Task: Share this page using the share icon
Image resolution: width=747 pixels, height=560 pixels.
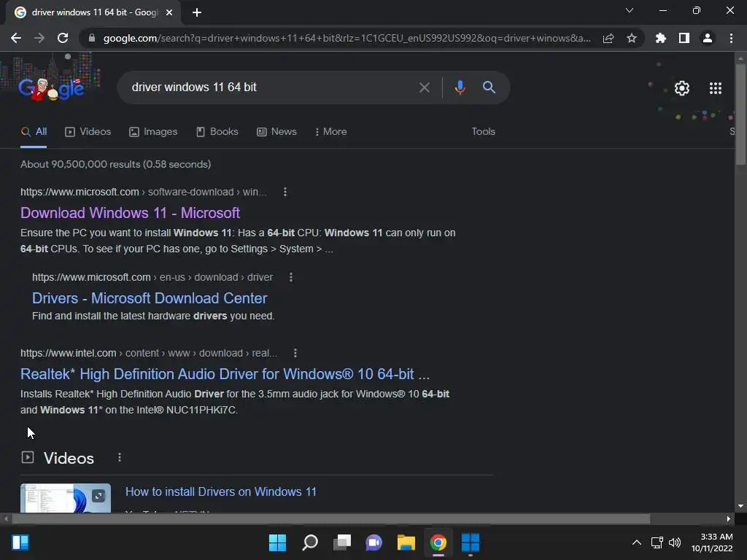Action: [x=608, y=38]
